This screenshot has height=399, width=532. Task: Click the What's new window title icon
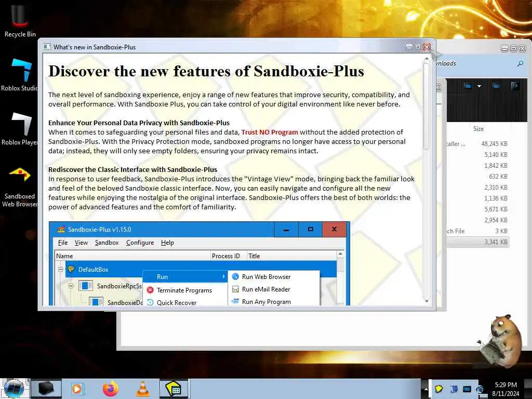47,47
